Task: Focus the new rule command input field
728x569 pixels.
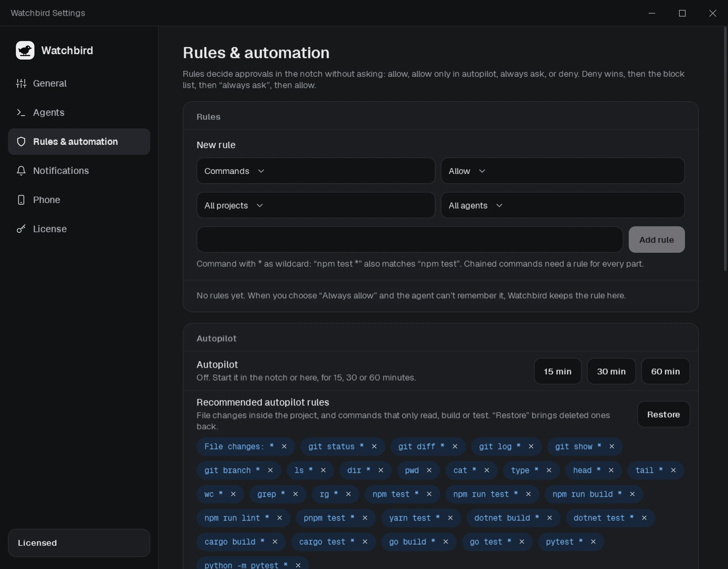Action: 410,240
